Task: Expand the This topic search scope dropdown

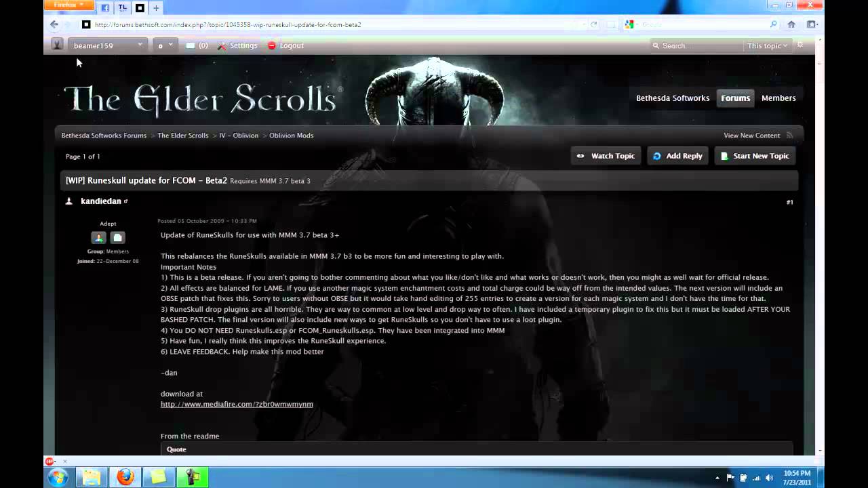Action: pos(767,45)
